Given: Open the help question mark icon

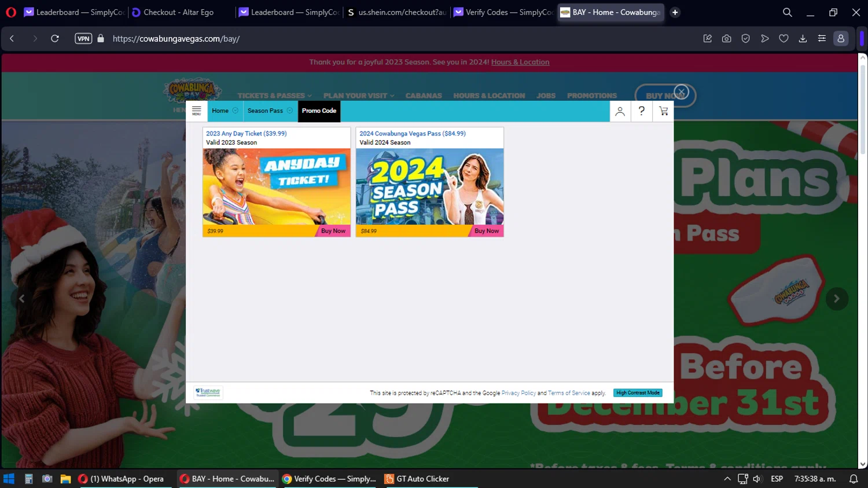Looking at the screenshot, I should coord(641,111).
